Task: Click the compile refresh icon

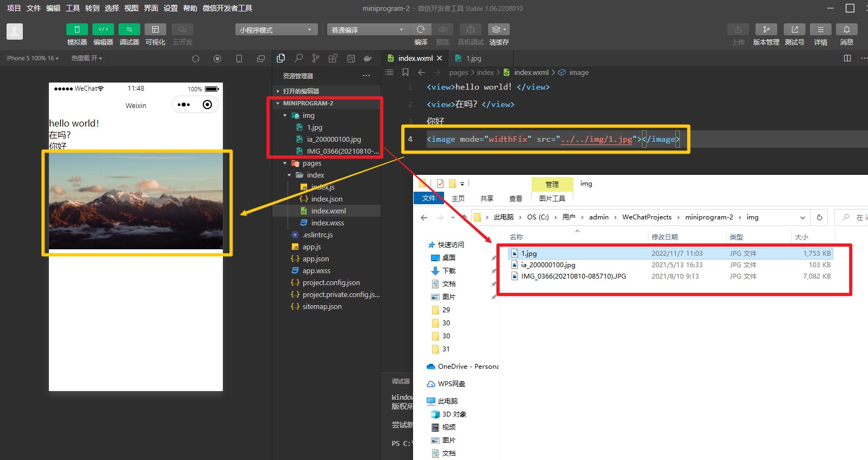Action: tap(421, 29)
